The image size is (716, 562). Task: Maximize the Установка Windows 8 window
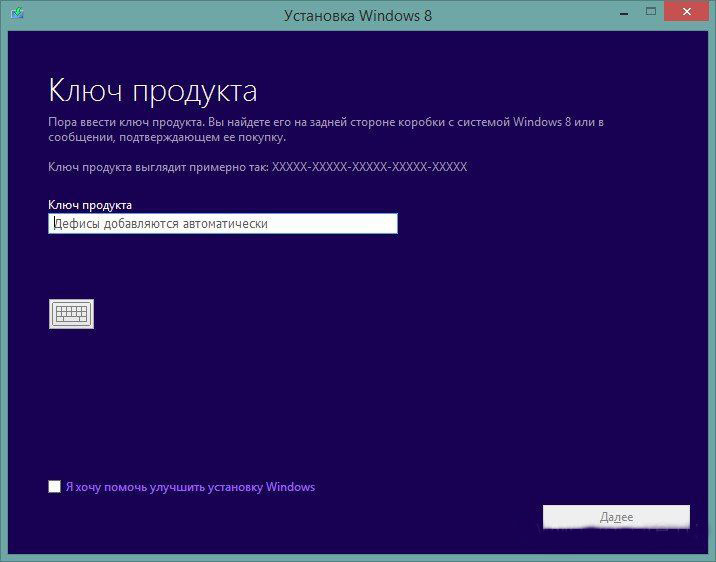(x=651, y=12)
